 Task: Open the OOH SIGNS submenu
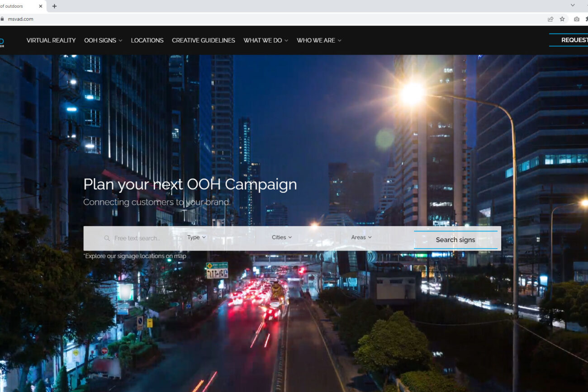click(103, 40)
